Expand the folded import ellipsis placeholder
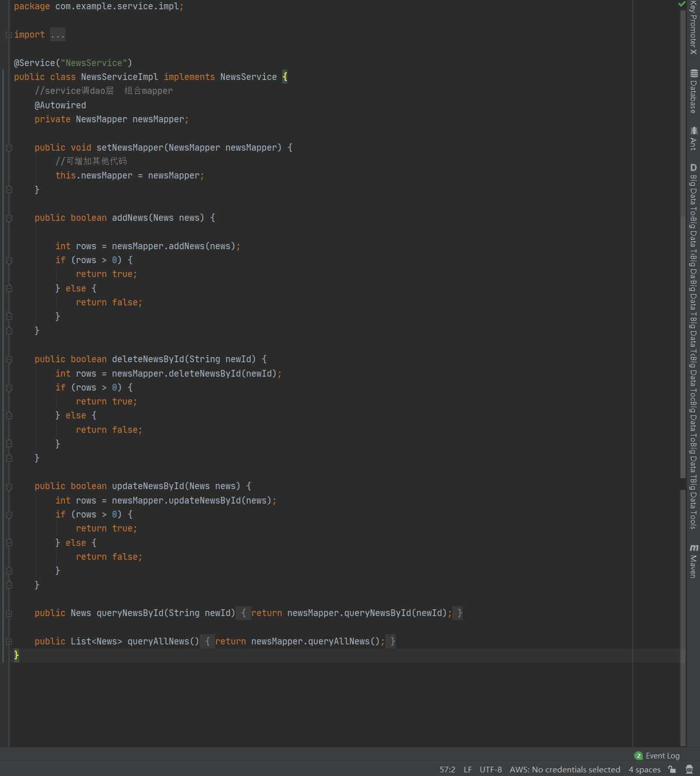 click(58, 35)
